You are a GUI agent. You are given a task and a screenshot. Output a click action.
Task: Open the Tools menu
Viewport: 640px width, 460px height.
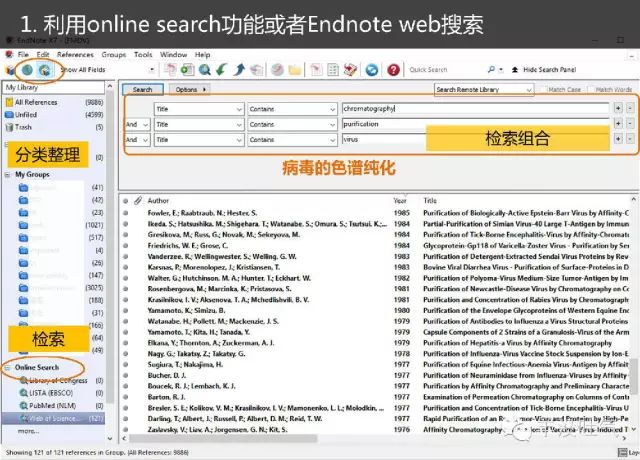point(143,53)
